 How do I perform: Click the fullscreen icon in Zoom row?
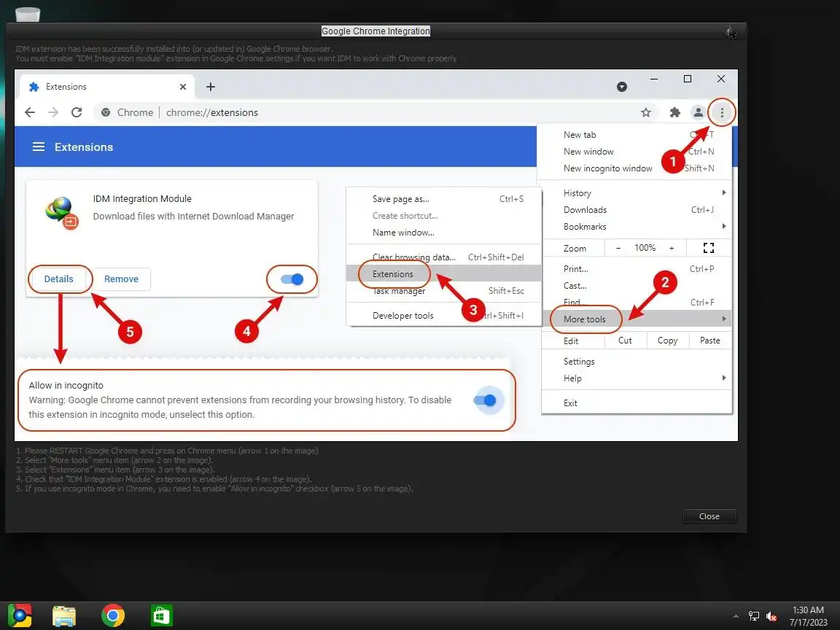point(709,248)
